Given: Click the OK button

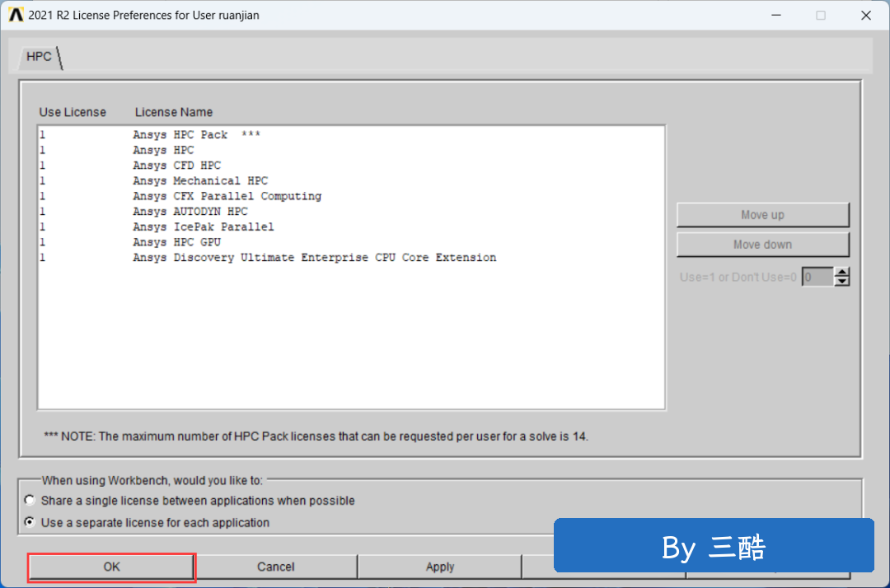Looking at the screenshot, I should [x=111, y=567].
